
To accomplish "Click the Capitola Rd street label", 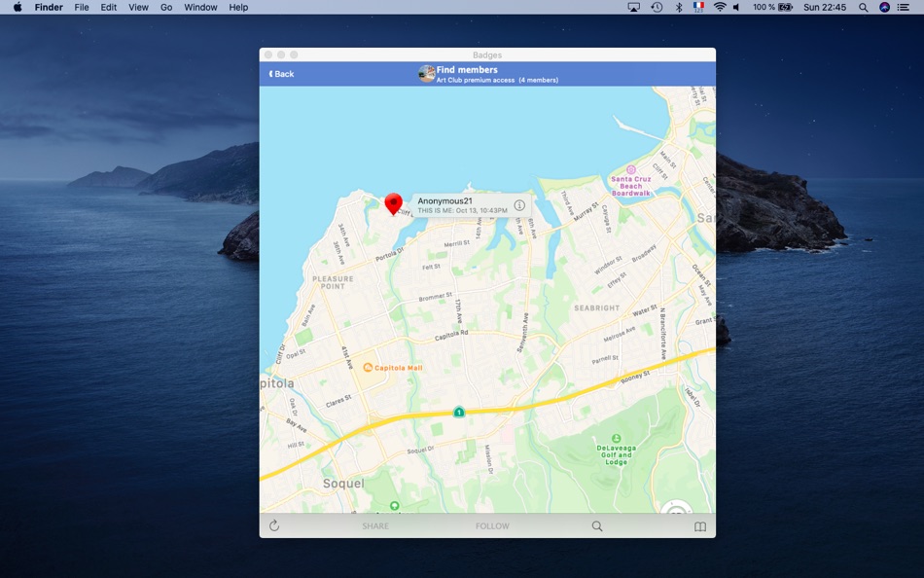I will [451, 336].
